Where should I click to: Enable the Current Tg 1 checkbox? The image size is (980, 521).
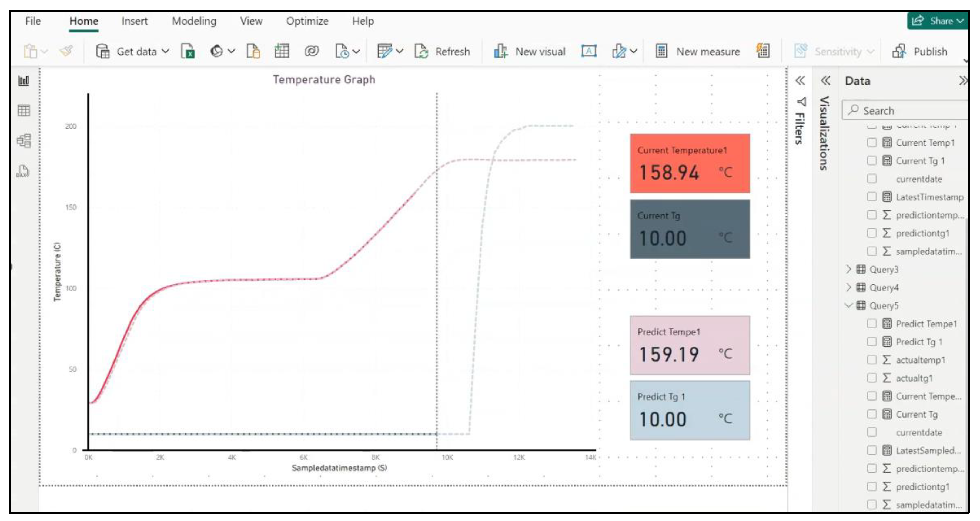click(872, 161)
